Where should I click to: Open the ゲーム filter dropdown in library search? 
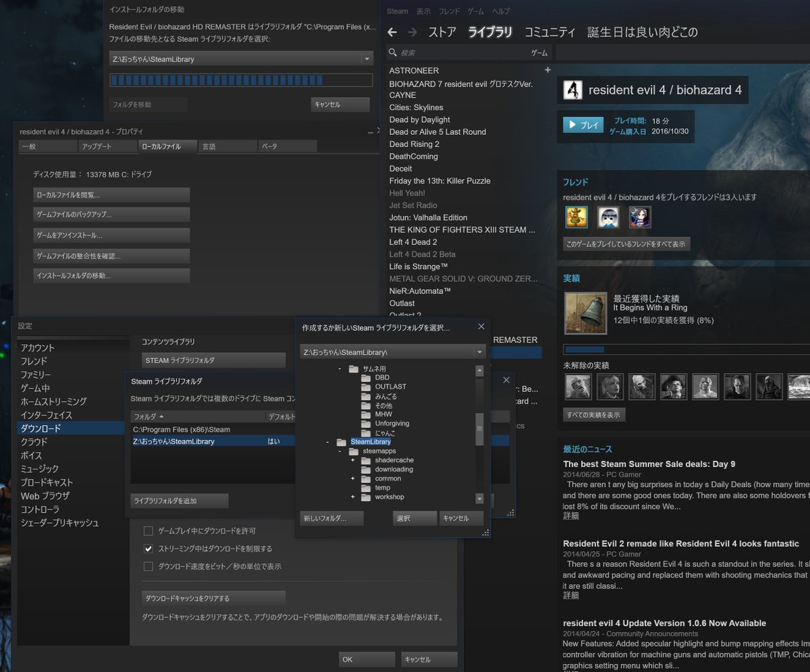539,53
